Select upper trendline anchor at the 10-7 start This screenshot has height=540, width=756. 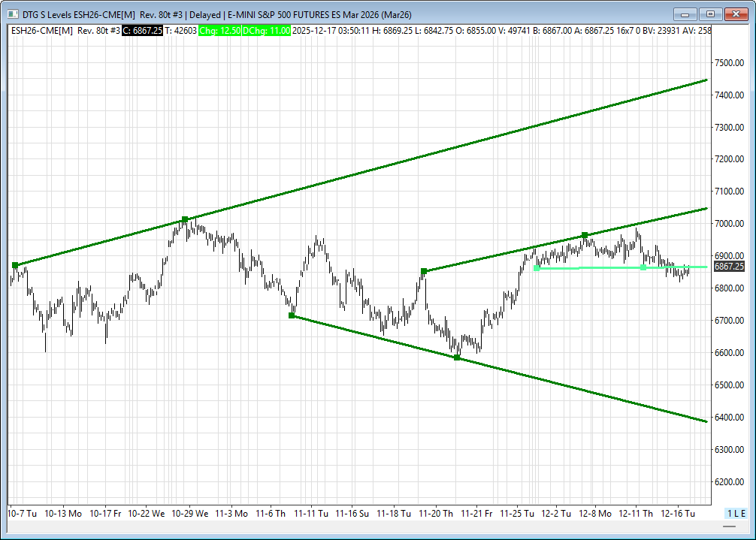[x=14, y=265]
